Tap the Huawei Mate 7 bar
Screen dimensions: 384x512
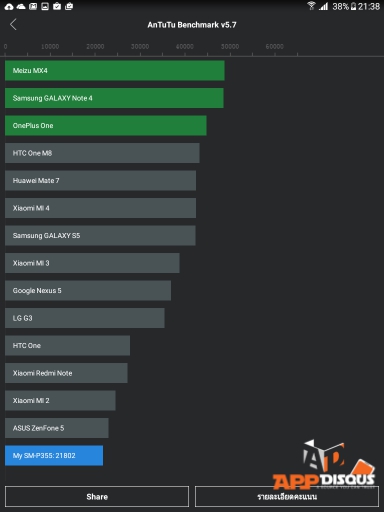tap(100, 180)
